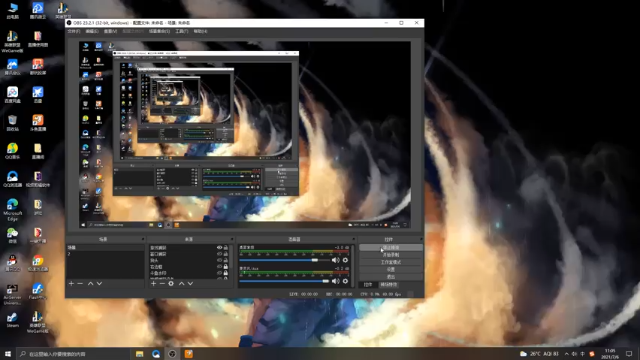Toggle the lock on the first source
The width and height of the screenshot is (640, 360).
click(x=226, y=248)
